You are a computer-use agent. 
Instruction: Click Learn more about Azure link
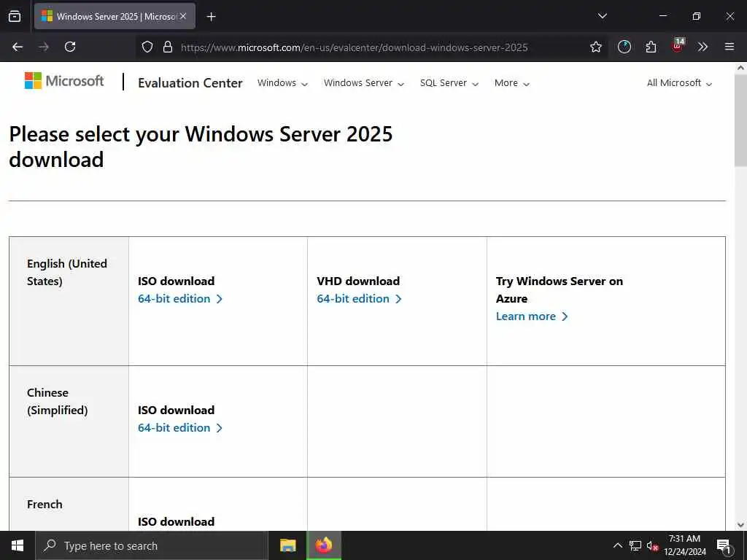pos(532,316)
